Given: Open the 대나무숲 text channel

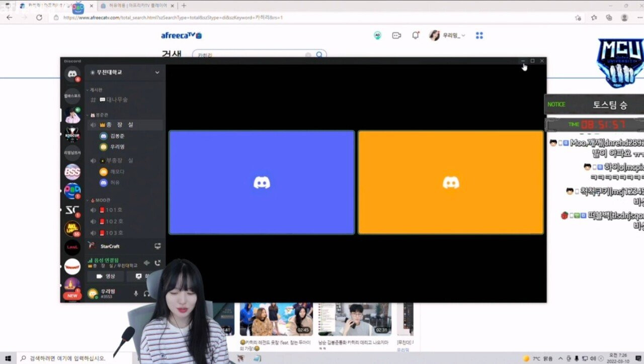Looking at the screenshot, I should click(x=125, y=100).
